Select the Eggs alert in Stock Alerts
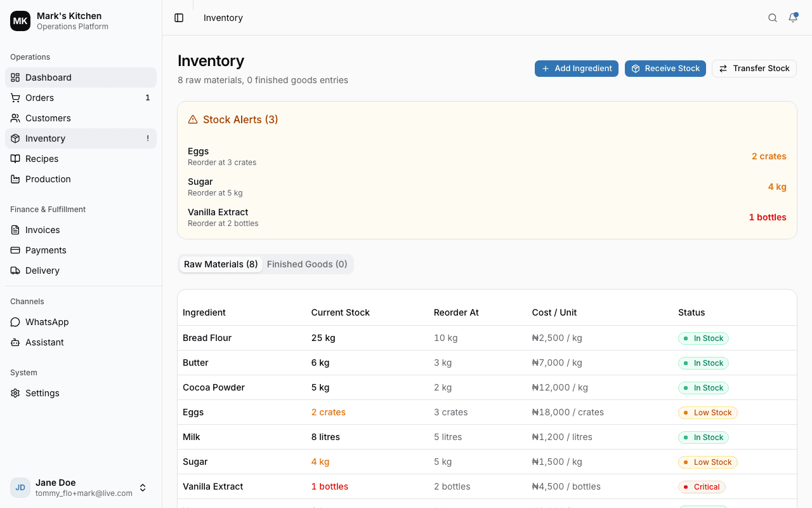The height and width of the screenshot is (508, 812). pos(487,156)
